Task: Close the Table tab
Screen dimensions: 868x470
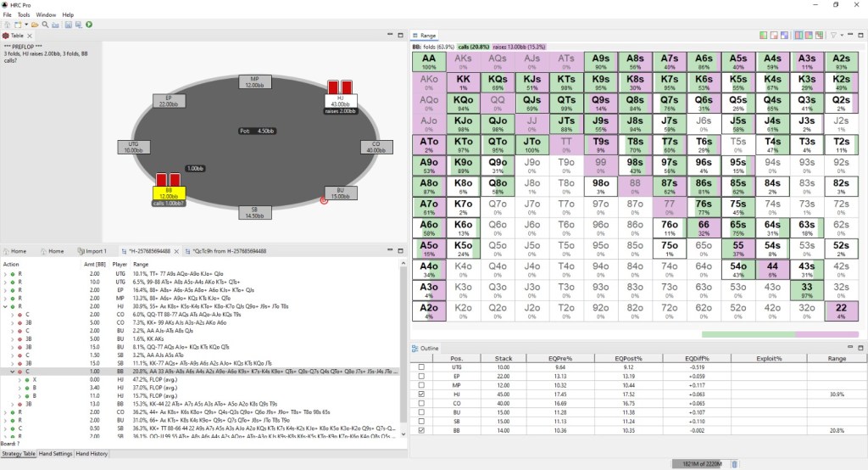Action: (31, 36)
